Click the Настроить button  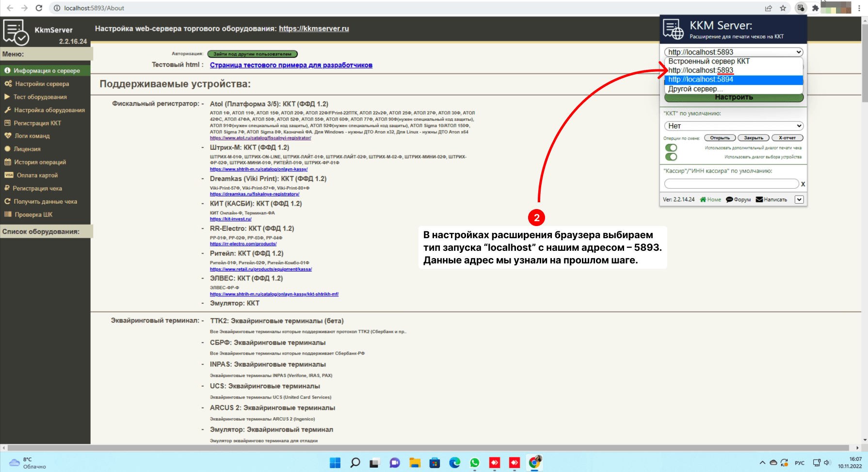tap(734, 98)
